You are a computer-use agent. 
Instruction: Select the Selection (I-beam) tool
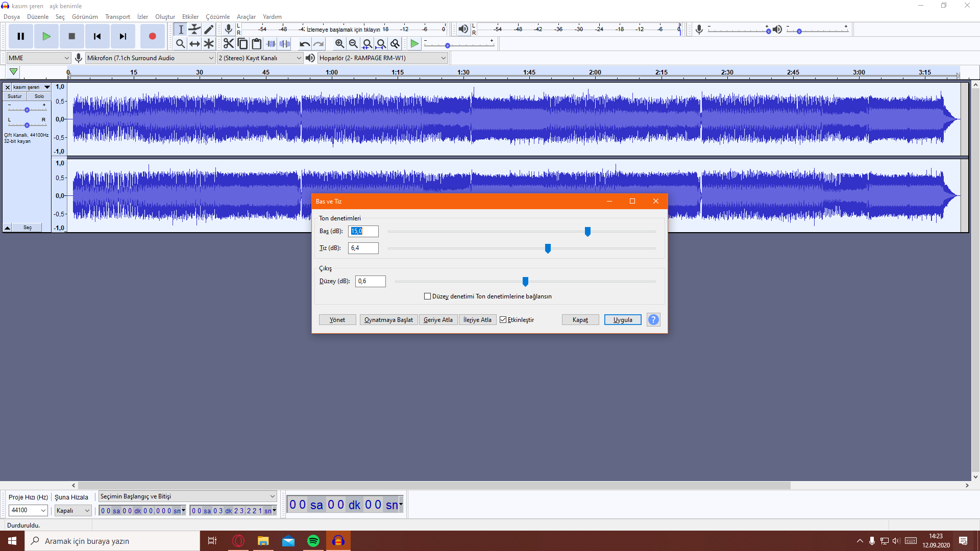(181, 30)
